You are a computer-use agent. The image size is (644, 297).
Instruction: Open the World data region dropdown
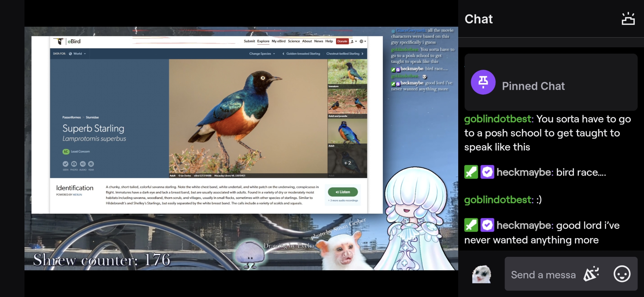pos(78,54)
